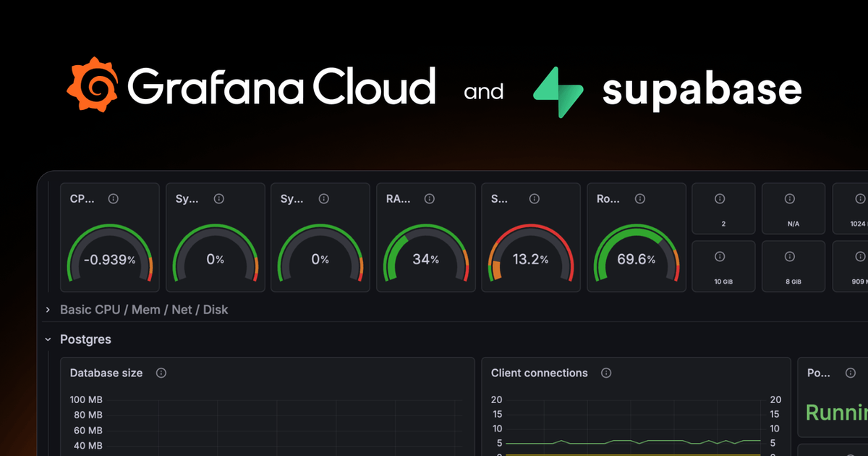
Task: Click the RA... panel title
Action: tap(399, 198)
